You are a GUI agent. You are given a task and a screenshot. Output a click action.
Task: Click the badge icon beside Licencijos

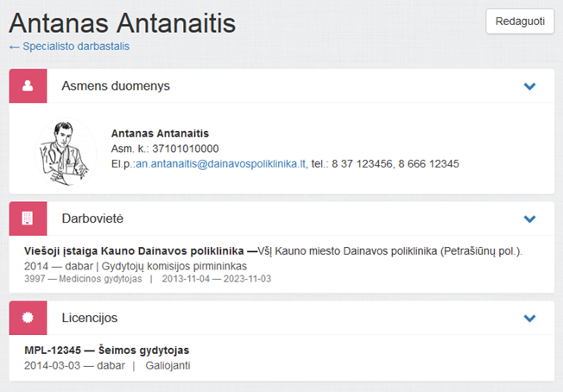click(x=27, y=318)
